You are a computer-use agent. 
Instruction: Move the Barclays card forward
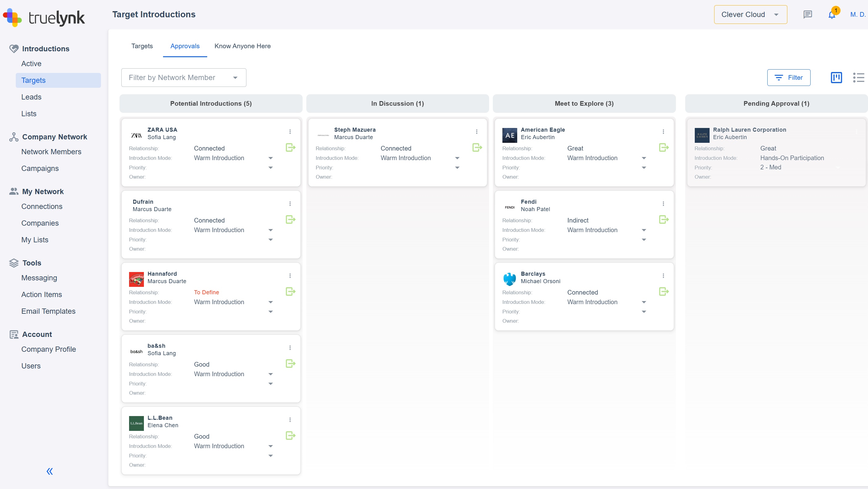(664, 291)
